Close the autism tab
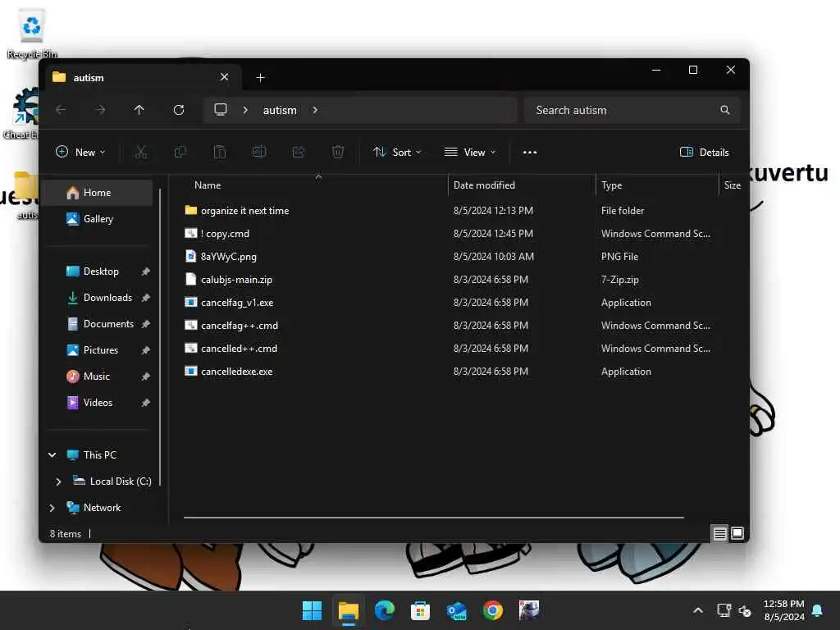Screen dimensions: 840x630 click(x=225, y=77)
